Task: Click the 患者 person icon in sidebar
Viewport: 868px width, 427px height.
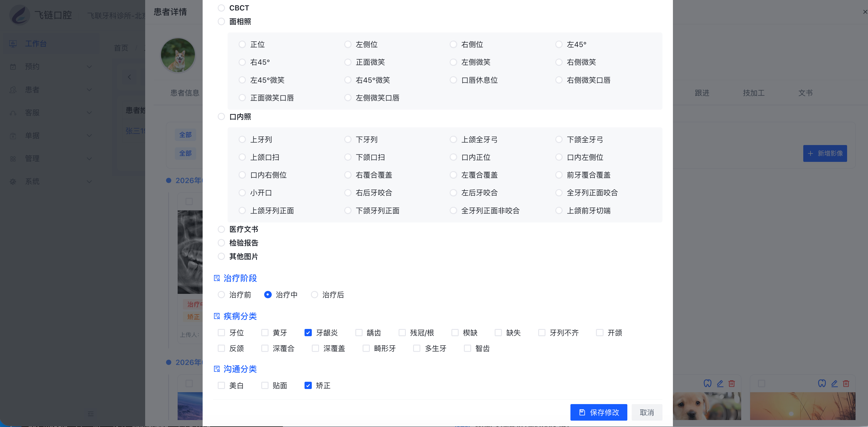Action: click(13, 90)
